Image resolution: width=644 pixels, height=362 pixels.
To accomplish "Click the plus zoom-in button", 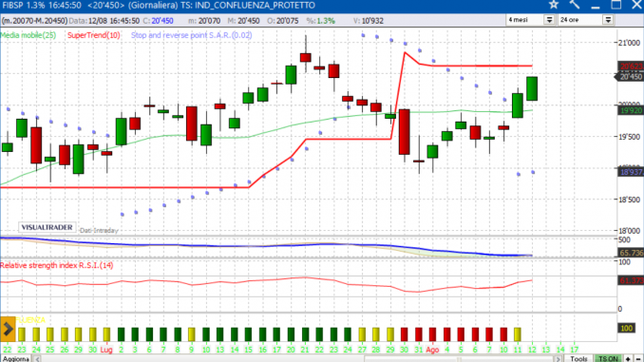I will (628, 359).
